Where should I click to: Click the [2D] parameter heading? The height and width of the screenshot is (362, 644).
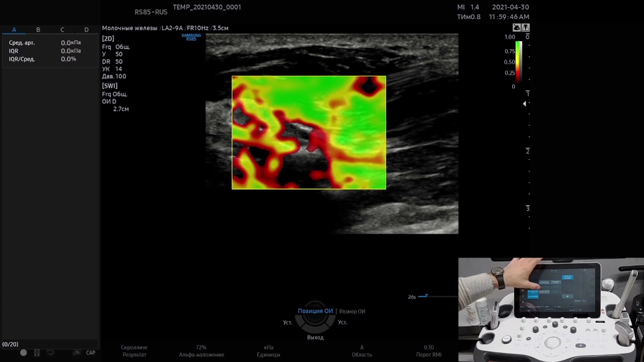click(108, 39)
